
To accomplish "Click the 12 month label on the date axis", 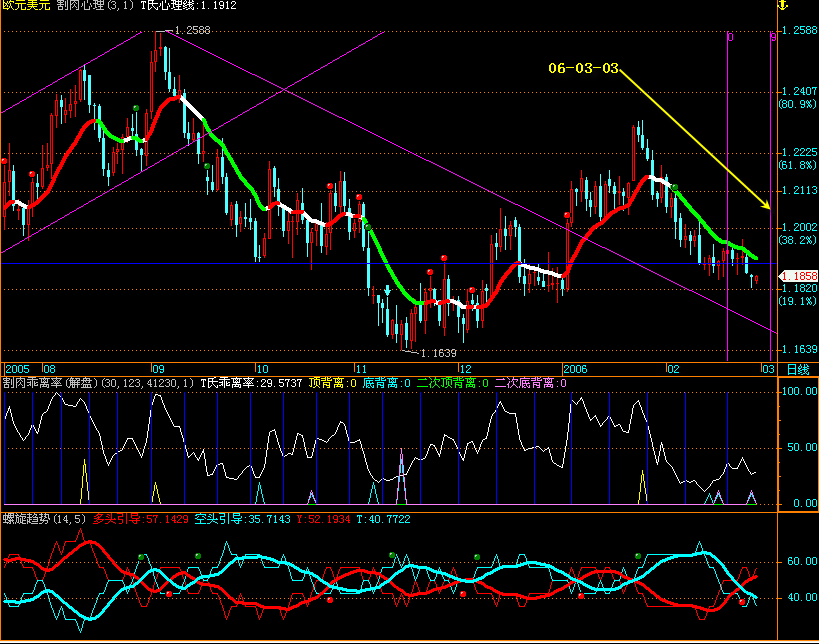I will (x=464, y=369).
